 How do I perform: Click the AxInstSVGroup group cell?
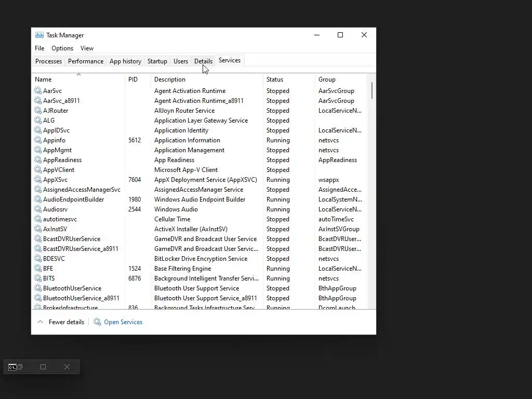339,229
